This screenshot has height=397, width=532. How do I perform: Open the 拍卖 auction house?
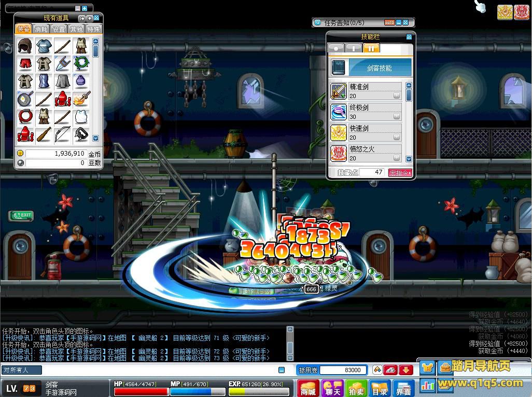(357, 388)
